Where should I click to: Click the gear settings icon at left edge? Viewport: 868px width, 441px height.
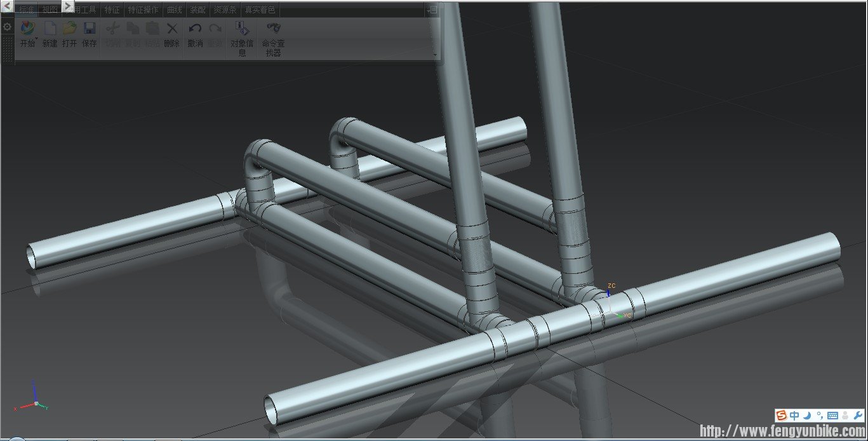click(x=7, y=27)
